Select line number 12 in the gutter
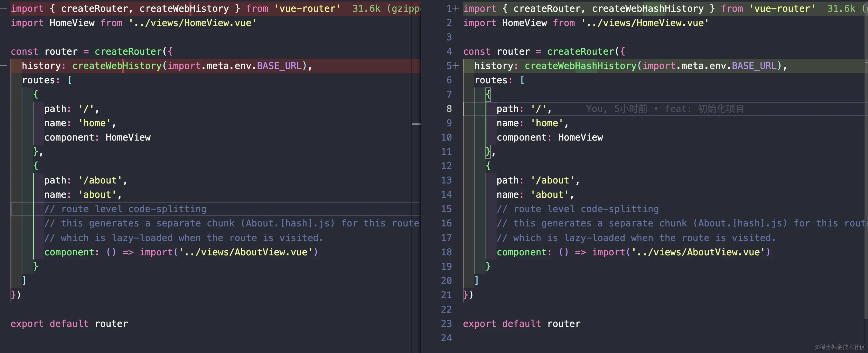The width and height of the screenshot is (868, 353). [446, 166]
